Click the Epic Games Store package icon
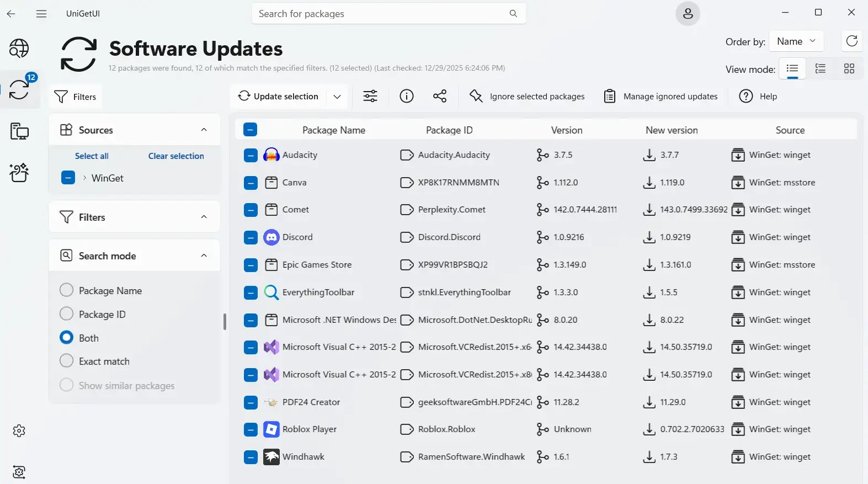Image resolution: width=868 pixels, height=484 pixels. coord(271,265)
